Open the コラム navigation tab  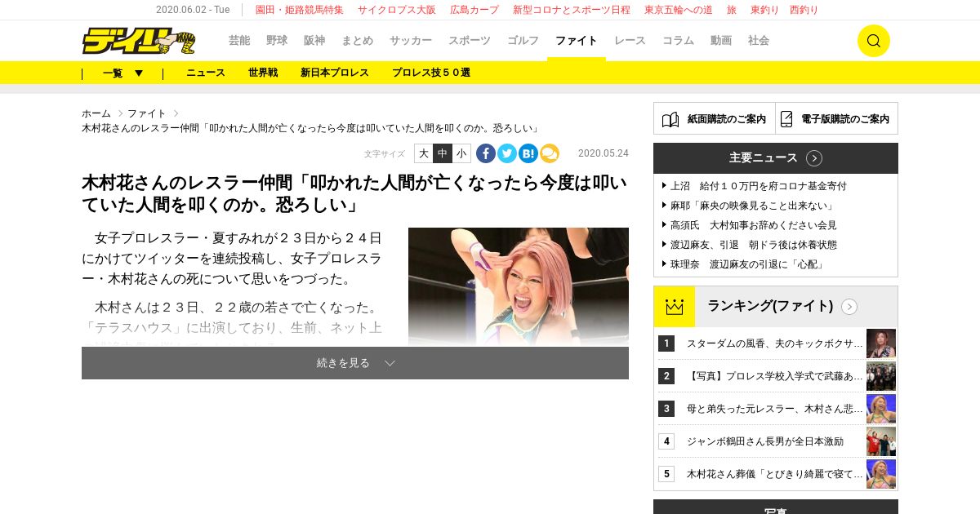[678, 41]
